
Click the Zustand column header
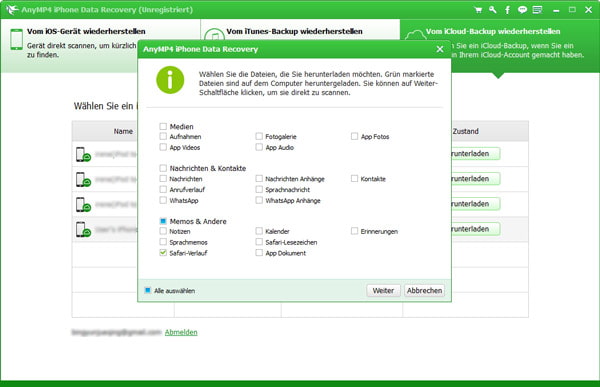pos(466,131)
